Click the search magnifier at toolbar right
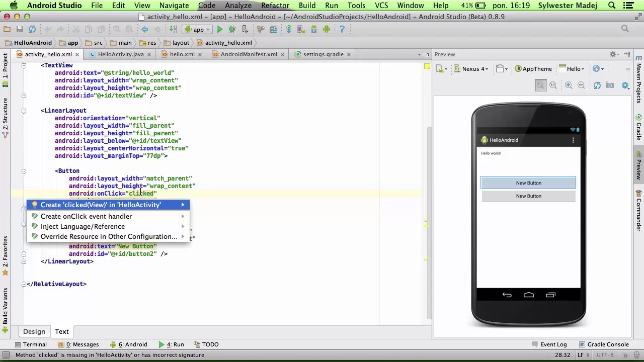644x362 pixels. coord(625,29)
